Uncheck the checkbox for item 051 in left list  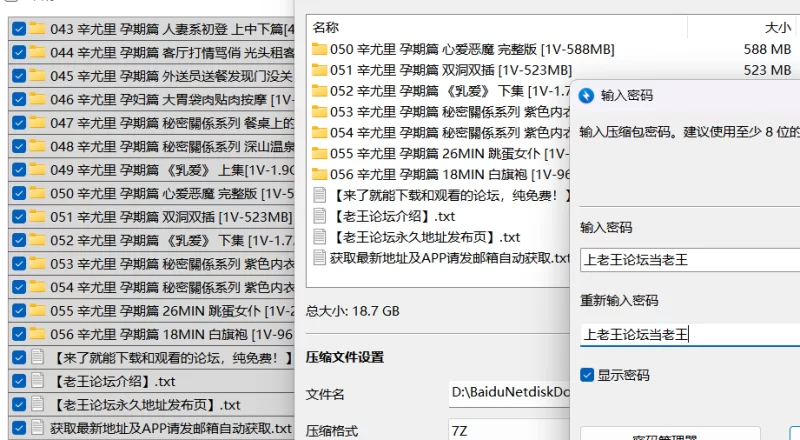tap(18, 216)
